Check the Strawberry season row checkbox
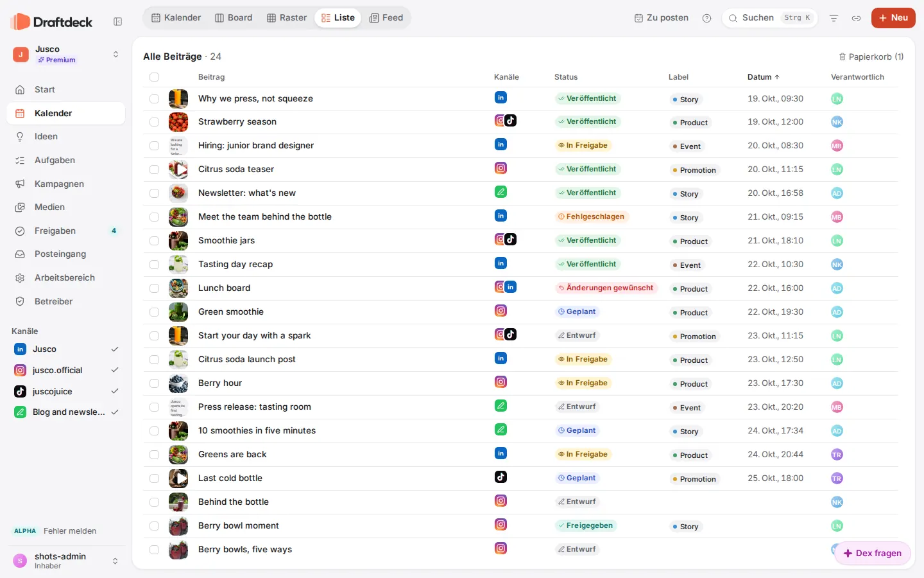Screen dimensions: 924x578 tap(154, 122)
